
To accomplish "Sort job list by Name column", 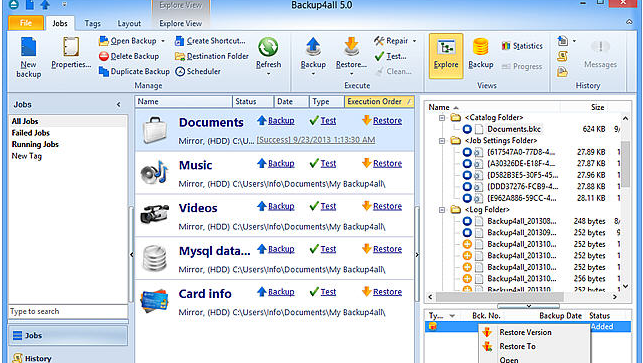I will pos(183,102).
